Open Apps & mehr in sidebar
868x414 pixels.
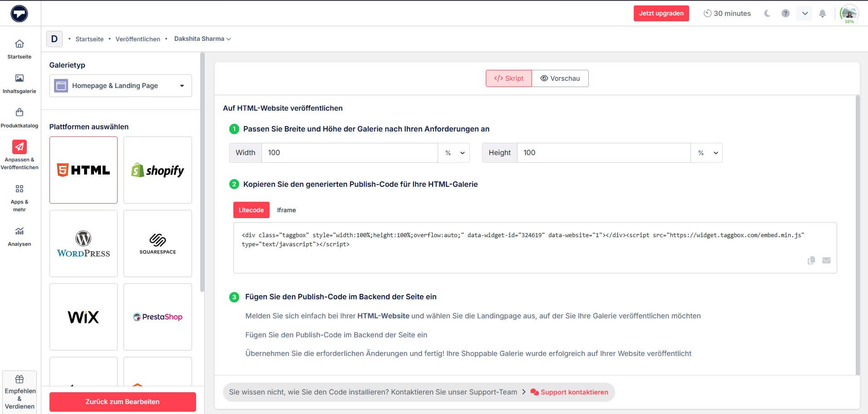coord(20,198)
